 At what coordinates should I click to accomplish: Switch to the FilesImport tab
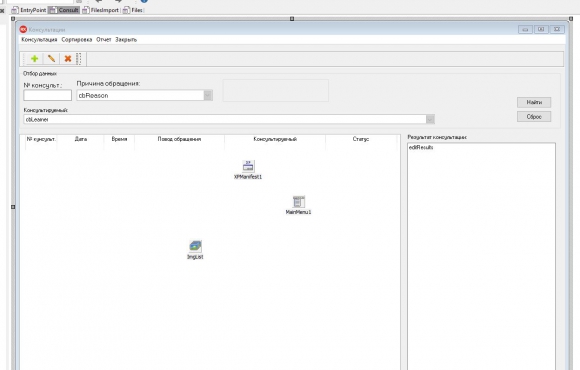pyautogui.click(x=101, y=10)
